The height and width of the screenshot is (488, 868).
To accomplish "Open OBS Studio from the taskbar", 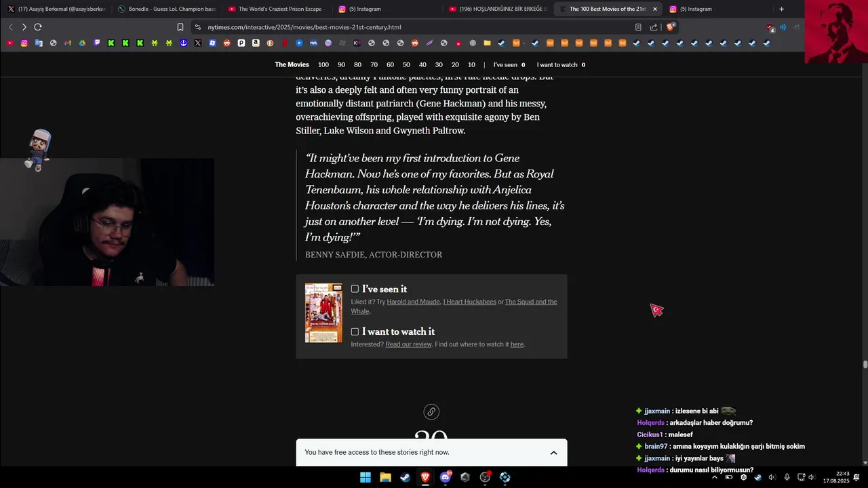I will (x=485, y=477).
